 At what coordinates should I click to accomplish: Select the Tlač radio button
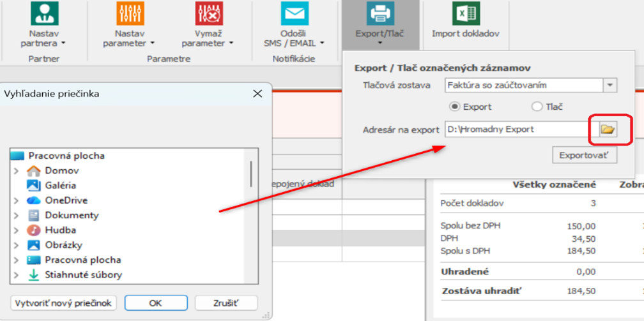click(537, 107)
